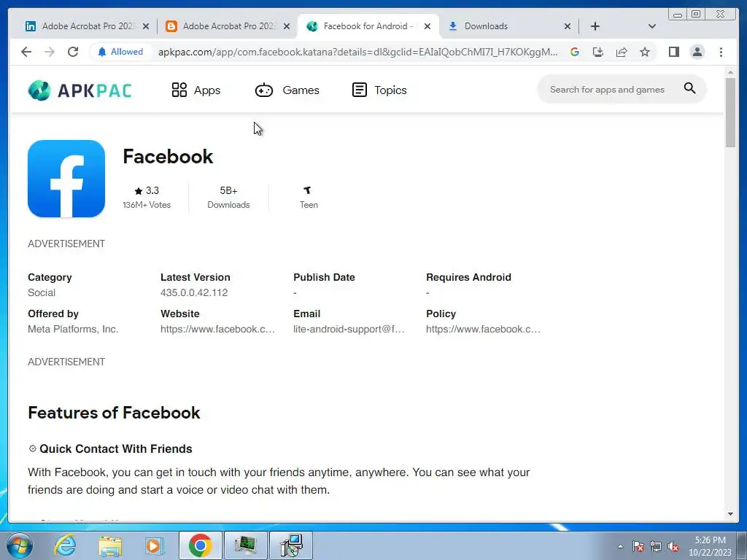Click Quick Contact With Friends subheading

[x=116, y=449]
